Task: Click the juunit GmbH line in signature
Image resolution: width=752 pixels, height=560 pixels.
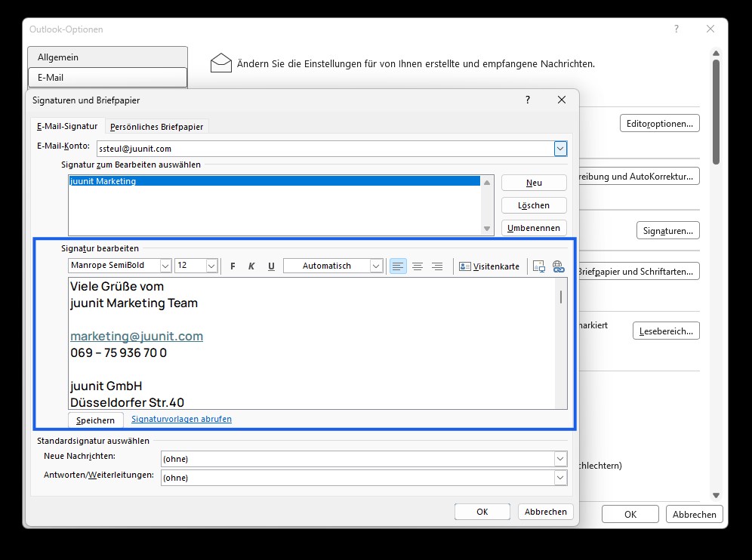Action: (106, 386)
